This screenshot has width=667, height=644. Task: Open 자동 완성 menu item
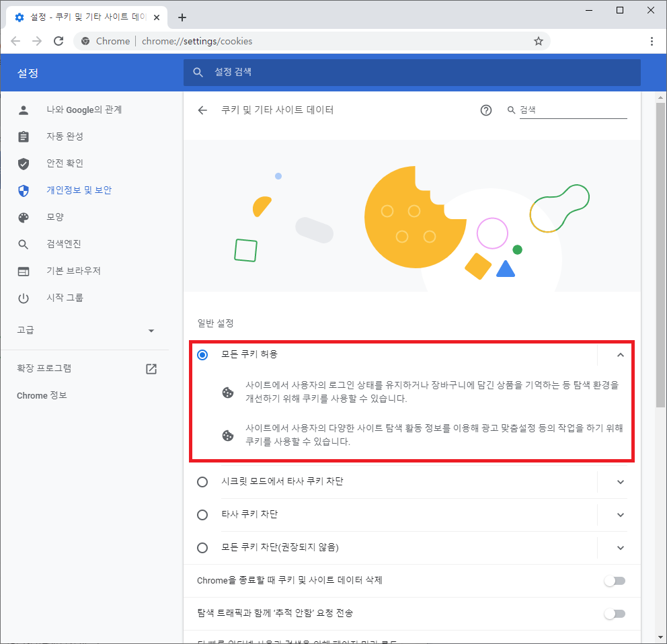coord(65,136)
